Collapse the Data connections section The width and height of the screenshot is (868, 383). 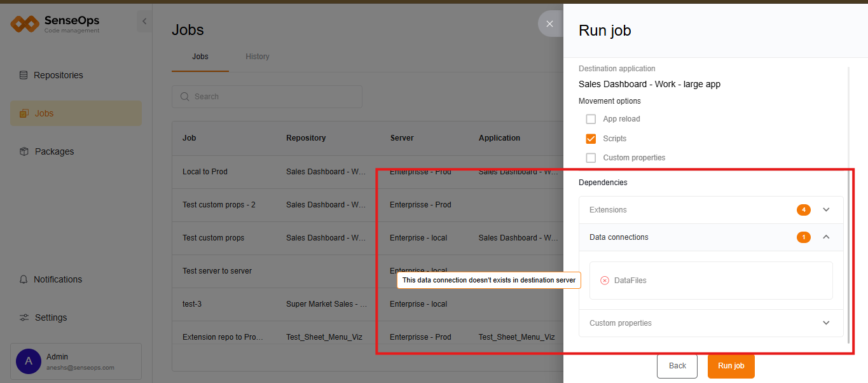point(711,237)
